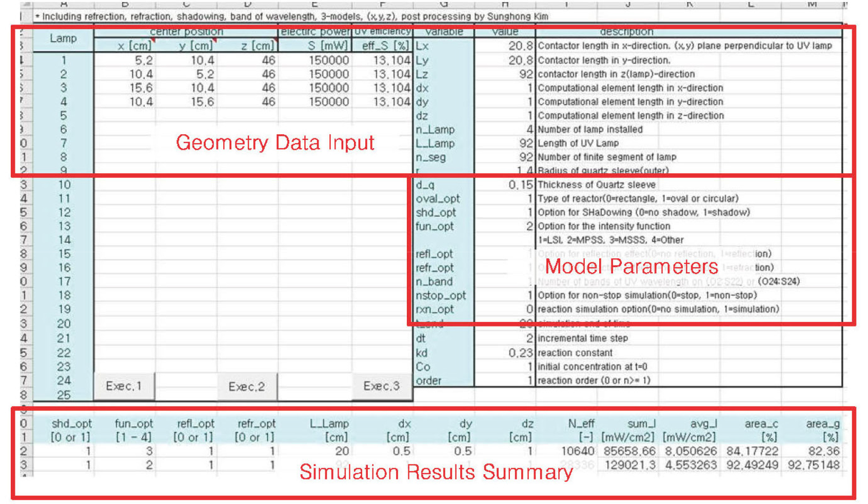The image size is (868, 504).
Task: Select lamp number 10 row cell
Action: [64, 185]
